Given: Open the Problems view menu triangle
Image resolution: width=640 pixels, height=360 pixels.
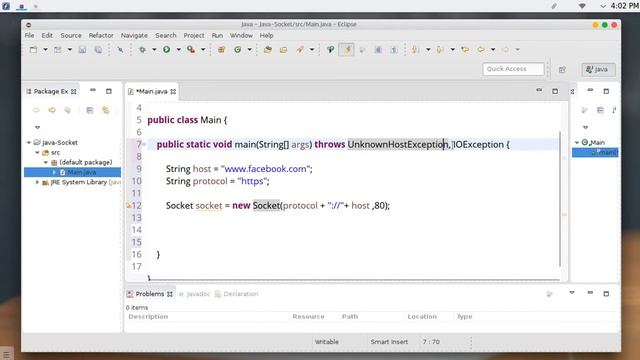Looking at the screenshot, I should tap(572, 293).
